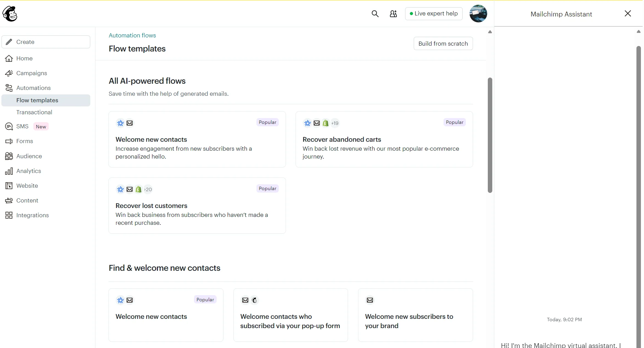Click the Forms icon in sidebar
Screen dimensions: 644x348
point(9,141)
